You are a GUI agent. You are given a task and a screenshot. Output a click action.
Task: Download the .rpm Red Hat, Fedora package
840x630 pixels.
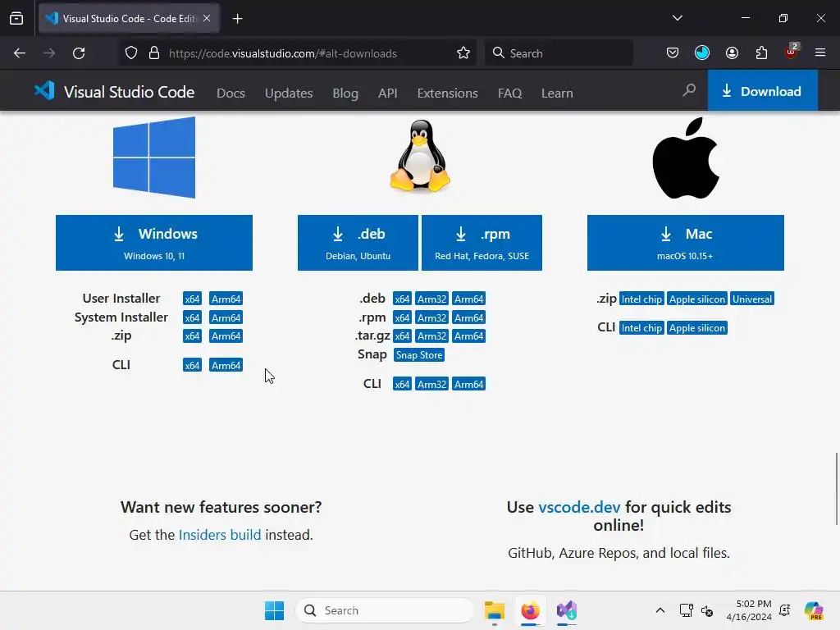tap(482, 243)
